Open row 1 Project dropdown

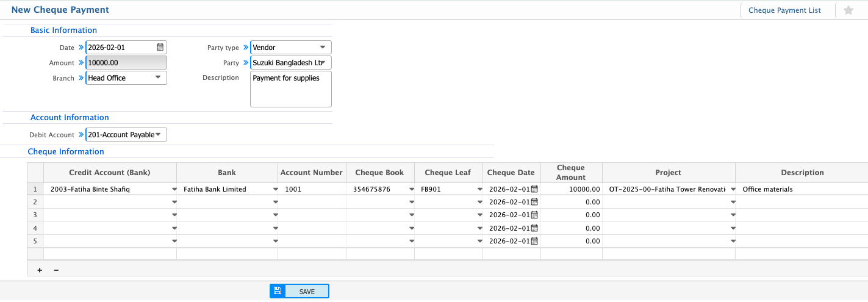pos(733,189)
